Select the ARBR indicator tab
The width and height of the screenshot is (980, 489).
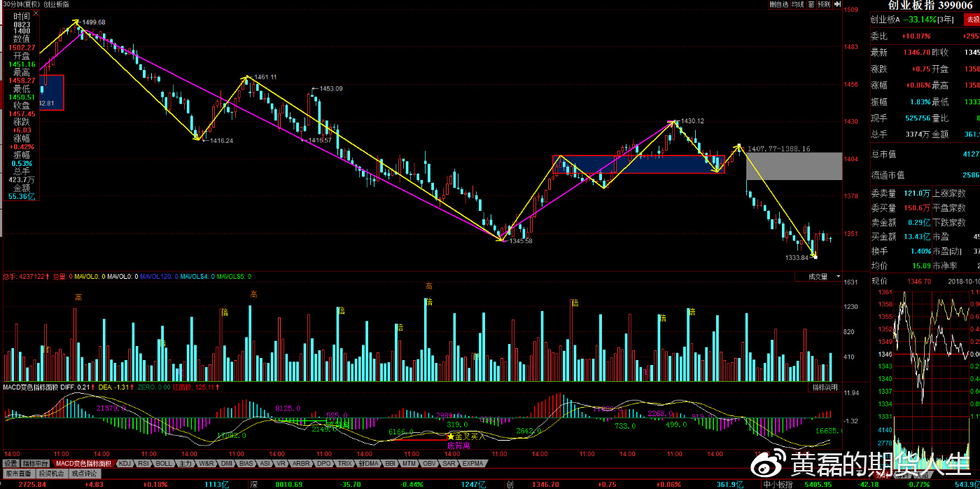coord(301,463)
